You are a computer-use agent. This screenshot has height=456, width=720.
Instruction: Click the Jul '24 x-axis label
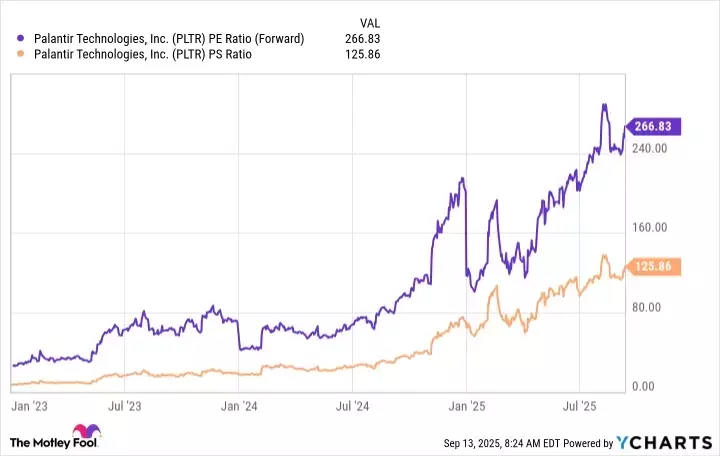tap(351, 407)
